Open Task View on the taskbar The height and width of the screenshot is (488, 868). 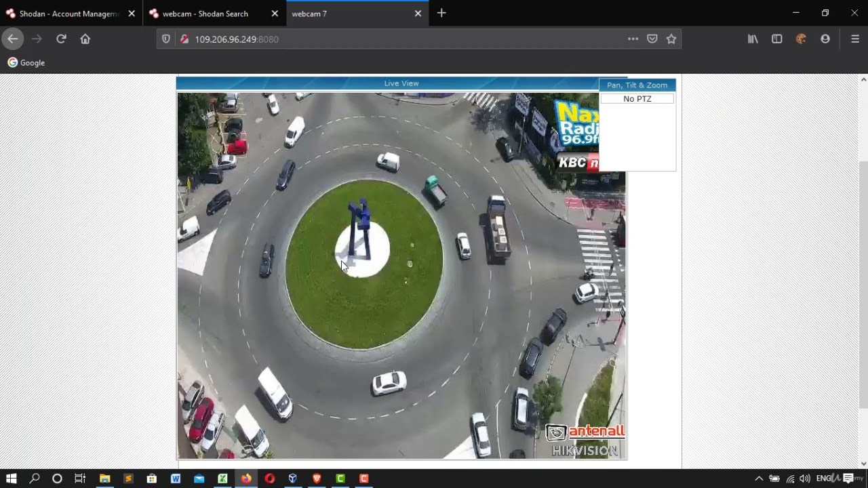coord(80,479)
